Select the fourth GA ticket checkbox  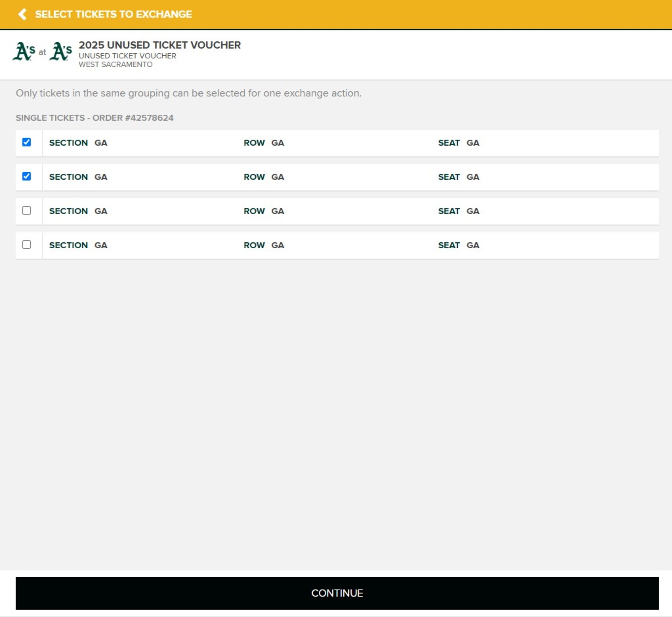point(27,245)
